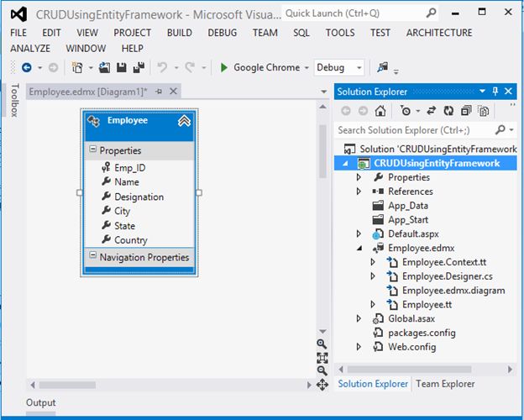Click the diagram pan four-arrow icon

pos(322,385)
